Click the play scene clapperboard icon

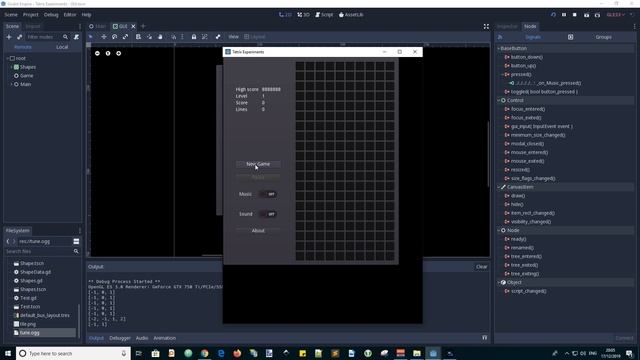(x=586, y=15)
